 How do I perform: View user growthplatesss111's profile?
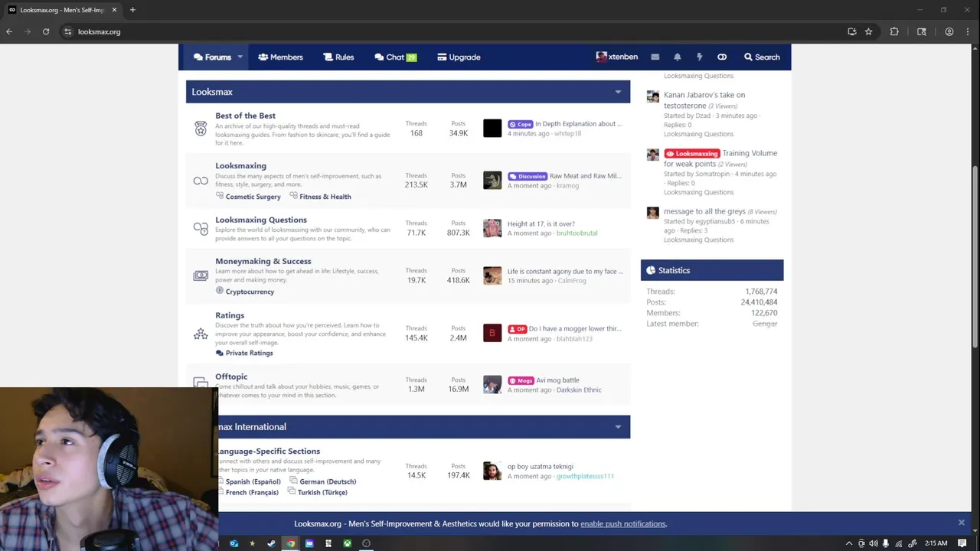pos(585,477)
